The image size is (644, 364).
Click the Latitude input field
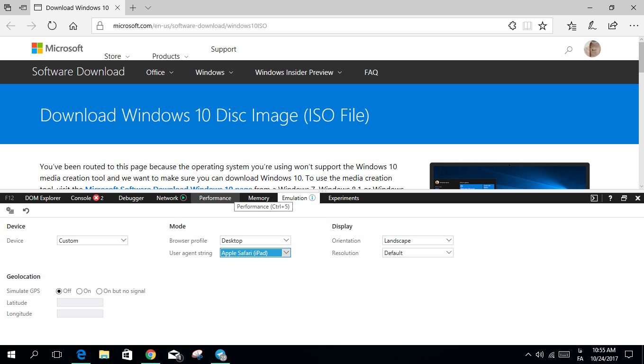click(x=80, y=302)
